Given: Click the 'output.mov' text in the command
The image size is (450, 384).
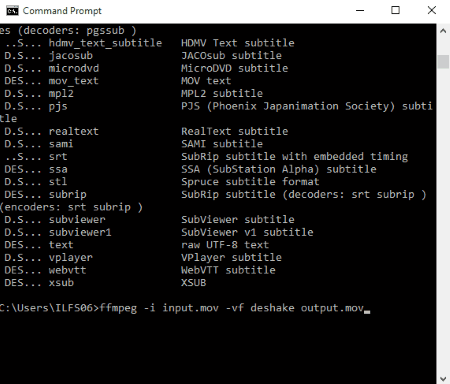Looking at the screenshot, I should 332,308.
